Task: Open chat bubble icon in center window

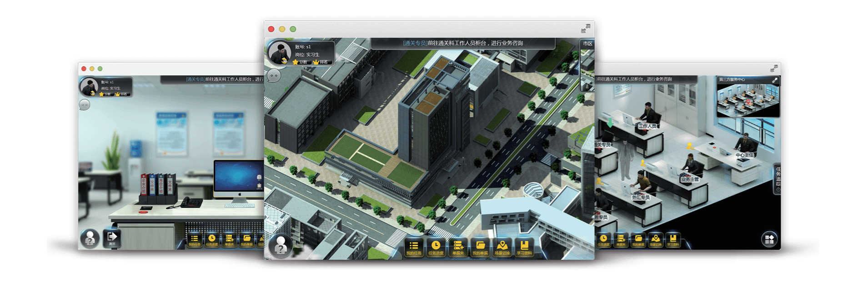Action: click(274, 76)
